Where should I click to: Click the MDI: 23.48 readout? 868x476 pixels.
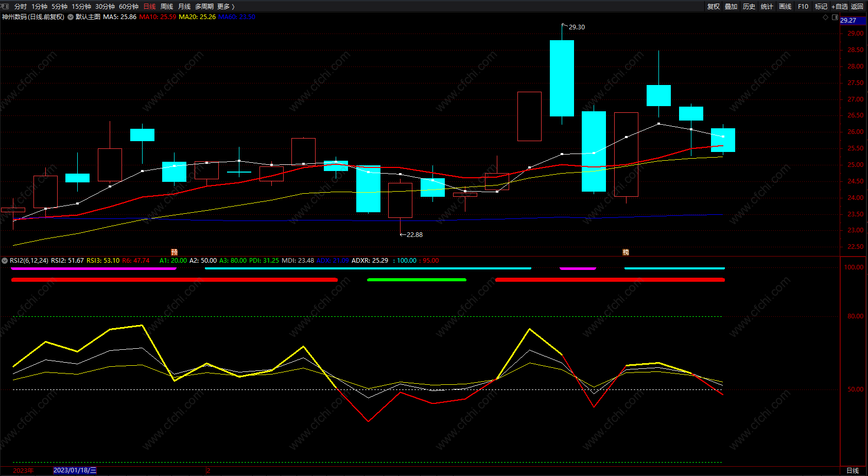[x=298, y=261]
